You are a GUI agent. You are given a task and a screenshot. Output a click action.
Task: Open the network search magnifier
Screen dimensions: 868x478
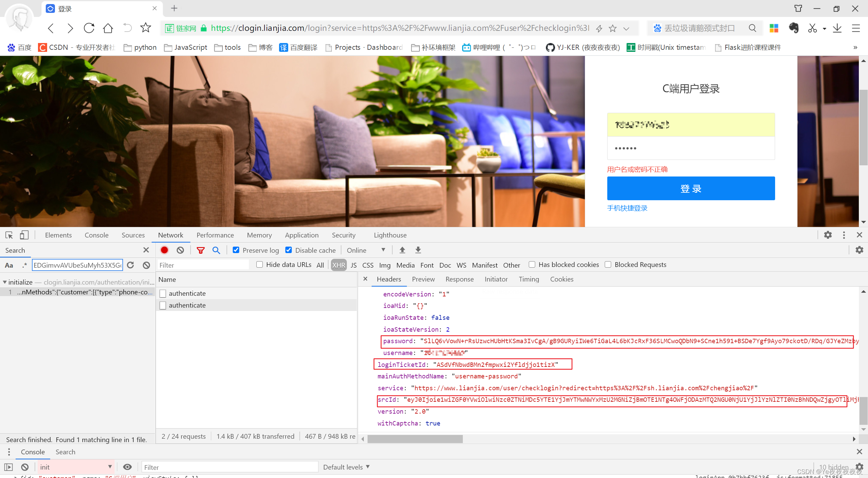click(216, 250)
